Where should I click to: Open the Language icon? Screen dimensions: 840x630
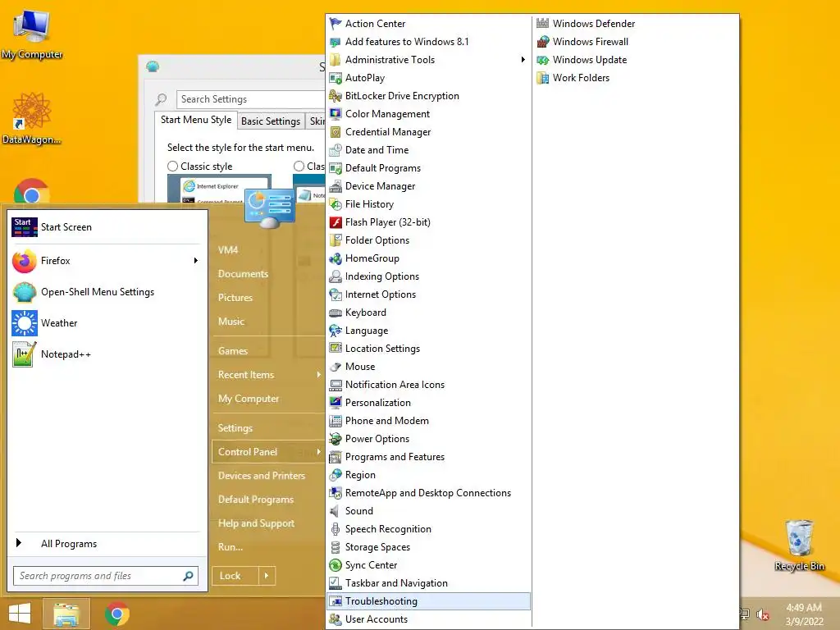[336, 331]
